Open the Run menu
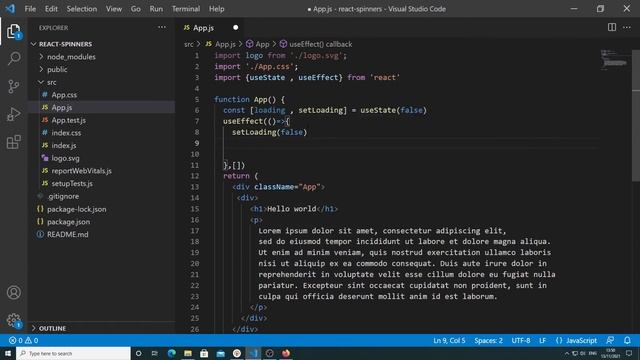Screen dimensions: 640x360 coord(156,9)
